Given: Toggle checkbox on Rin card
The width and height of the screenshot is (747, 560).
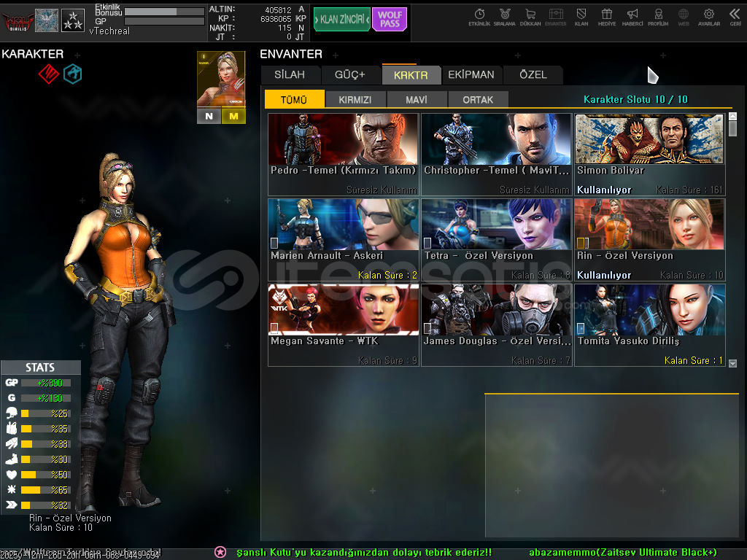Looking at the screenshot, I should pyautogui.click(x=583, y=243).
